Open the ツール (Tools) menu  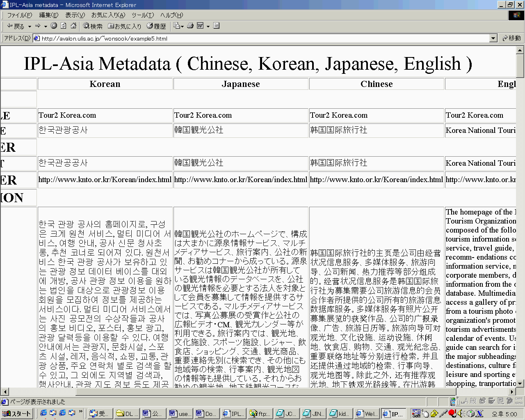tap(142, 15)
